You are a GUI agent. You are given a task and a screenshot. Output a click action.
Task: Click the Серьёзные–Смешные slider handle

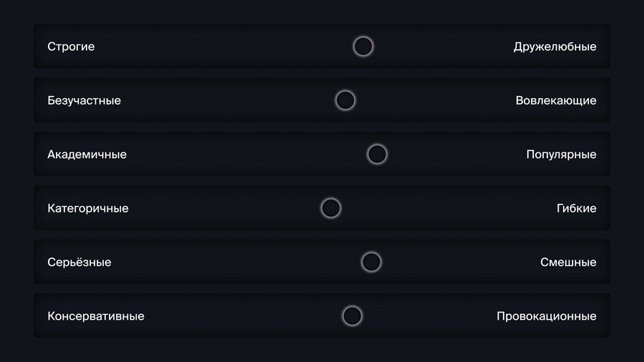pos(371,262)
